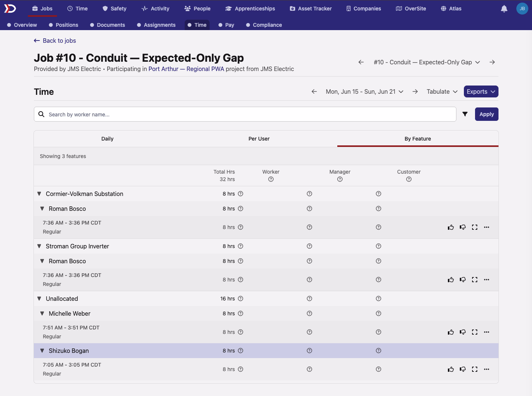Expand Michelle Weber's 7:51 AM entry fullscreen
The image size is (532, 396).
coord(475,332)
